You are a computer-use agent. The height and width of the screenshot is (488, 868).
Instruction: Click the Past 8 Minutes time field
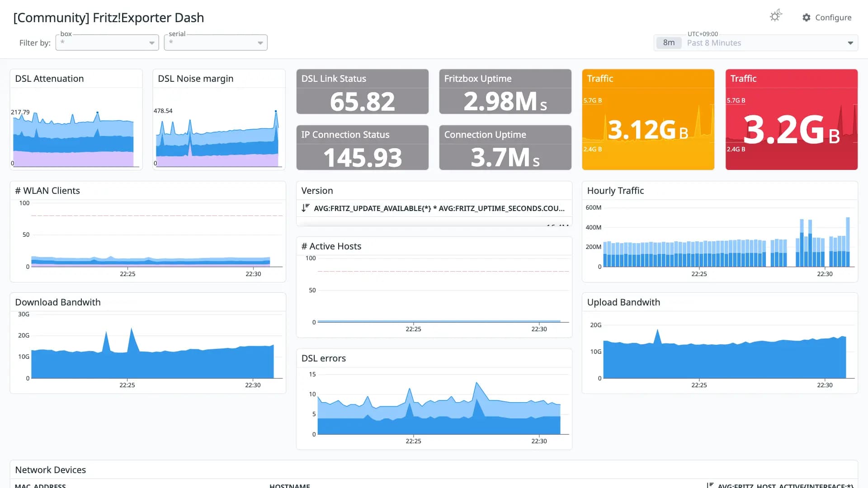point(714,43)
